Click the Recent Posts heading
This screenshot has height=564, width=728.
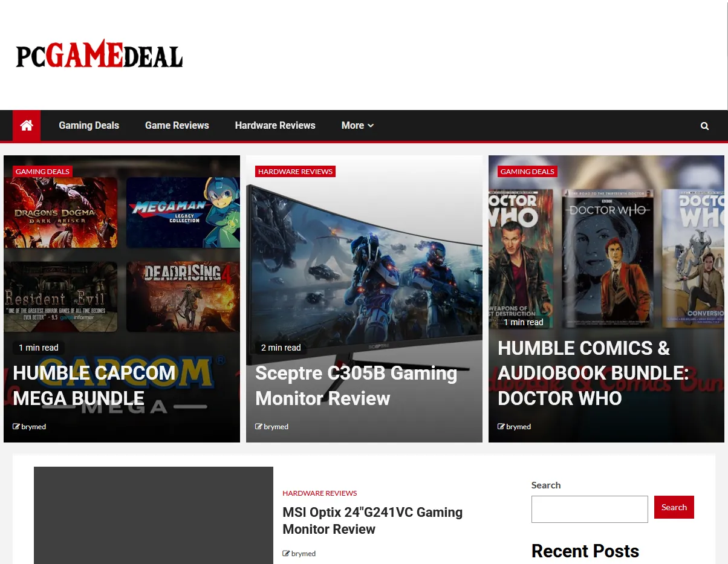point(585,551)
